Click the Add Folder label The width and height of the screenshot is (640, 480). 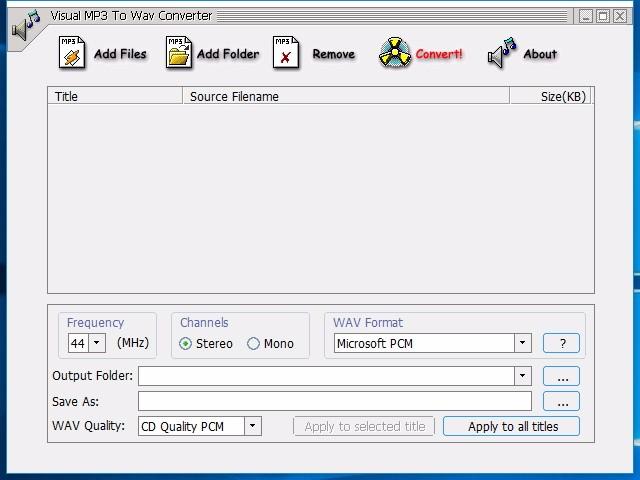point(228,54)
